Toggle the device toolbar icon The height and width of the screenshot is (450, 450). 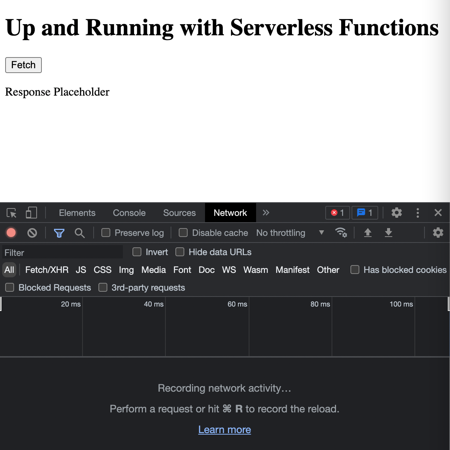coord(31,213)
